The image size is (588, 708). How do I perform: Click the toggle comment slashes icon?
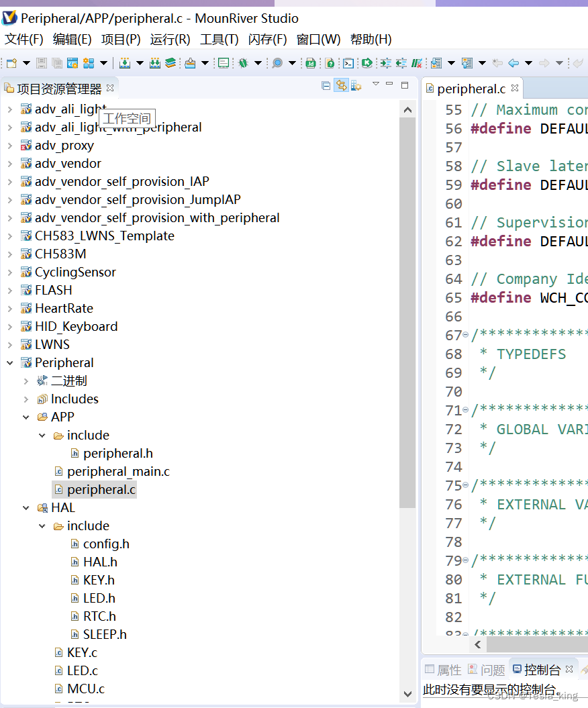(x=416, y=63)
